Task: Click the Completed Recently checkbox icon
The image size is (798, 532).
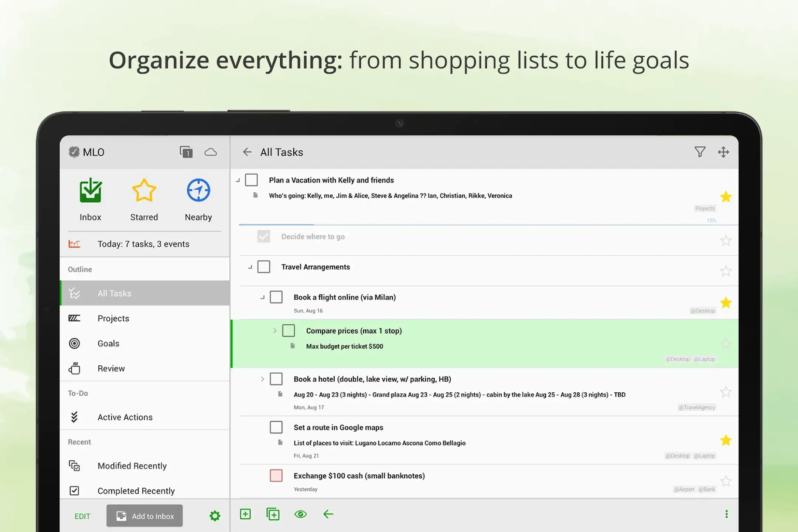Action: (x=74, y=491)
